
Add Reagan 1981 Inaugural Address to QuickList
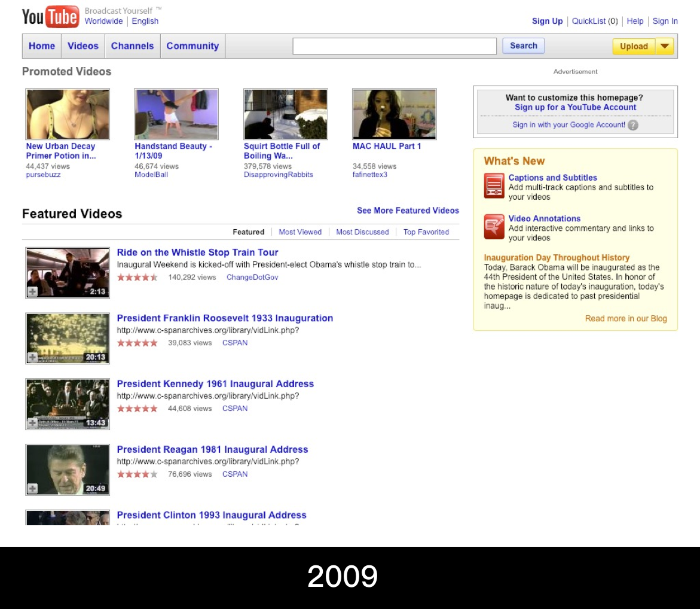[x=33, y=488]
